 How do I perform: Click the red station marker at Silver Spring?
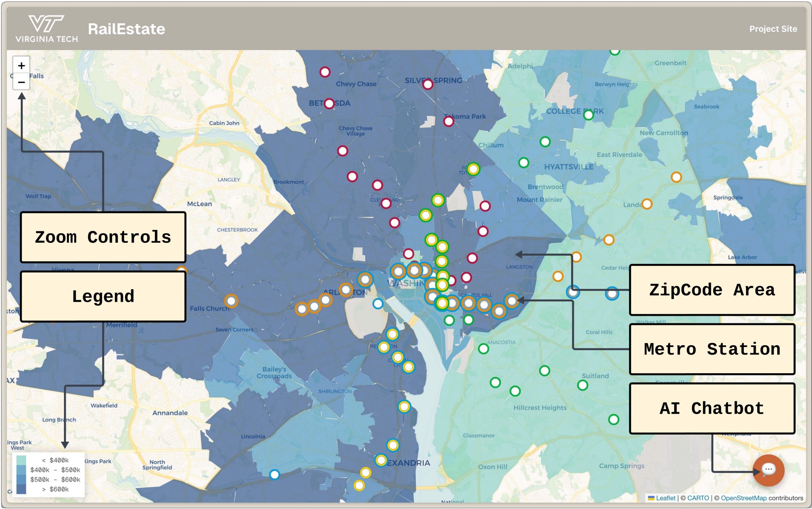pos(428,84)
